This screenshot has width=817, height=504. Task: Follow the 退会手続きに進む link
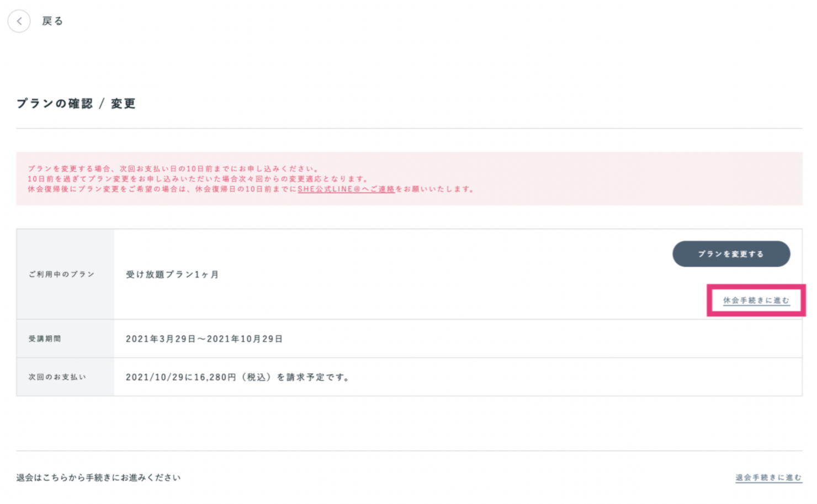(x=768, y=478)
